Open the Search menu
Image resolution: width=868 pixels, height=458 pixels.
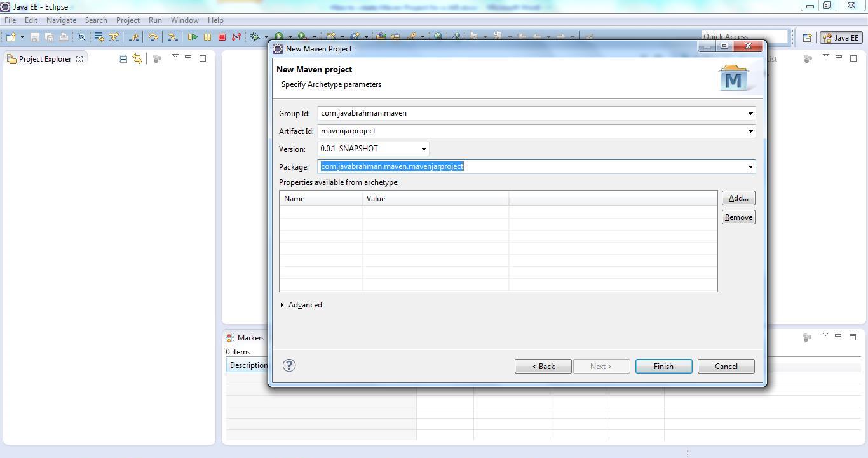tap(96, 20)
